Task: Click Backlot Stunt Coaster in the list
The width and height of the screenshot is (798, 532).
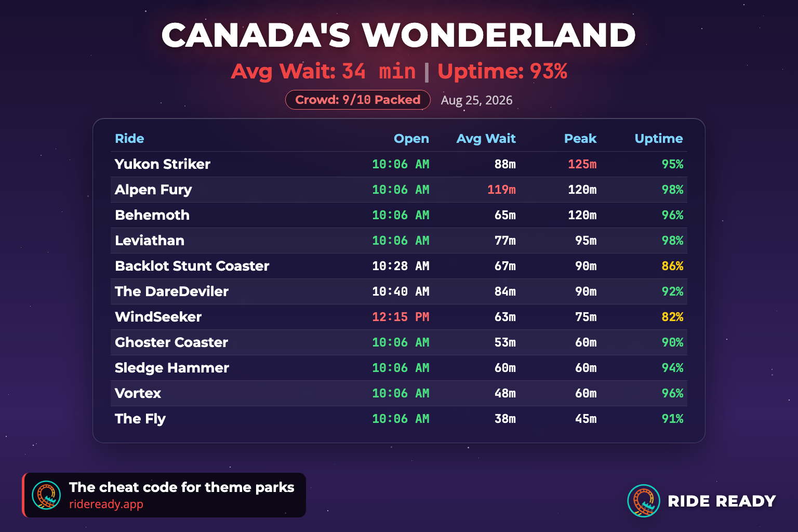Action: (192, 266)
